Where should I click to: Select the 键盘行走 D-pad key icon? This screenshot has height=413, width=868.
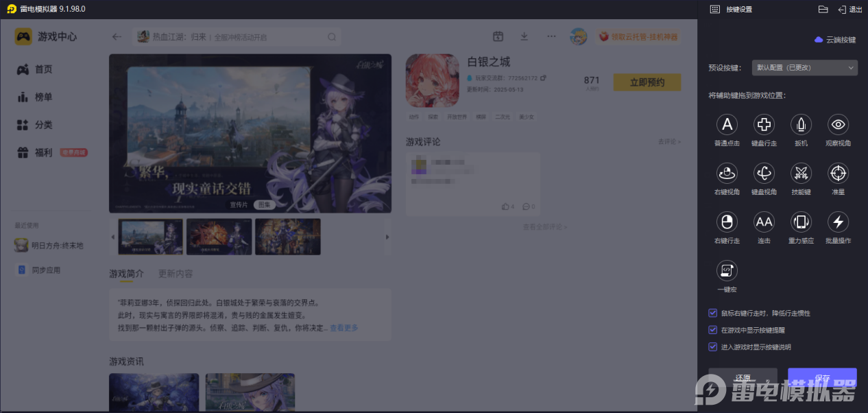[x=764, y=124]
